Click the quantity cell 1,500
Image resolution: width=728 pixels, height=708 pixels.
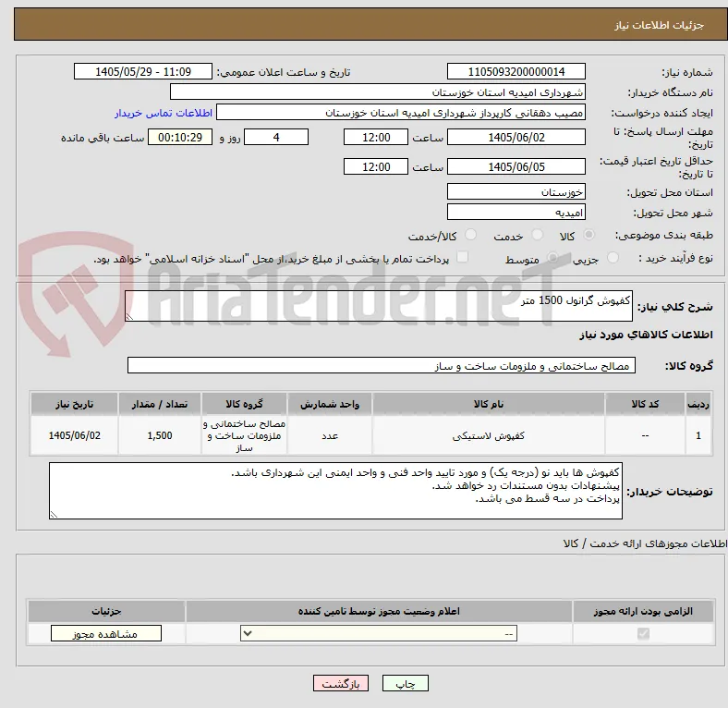[160, 435]
